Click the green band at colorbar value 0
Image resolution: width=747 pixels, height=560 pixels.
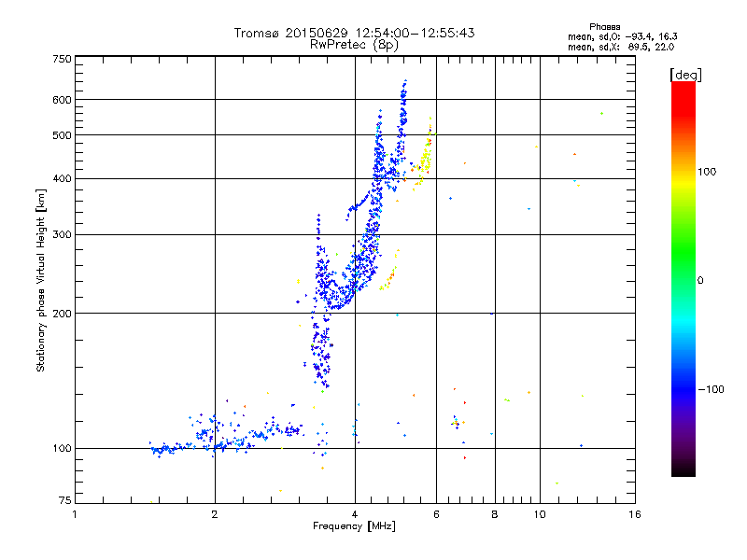pos(684,281)
